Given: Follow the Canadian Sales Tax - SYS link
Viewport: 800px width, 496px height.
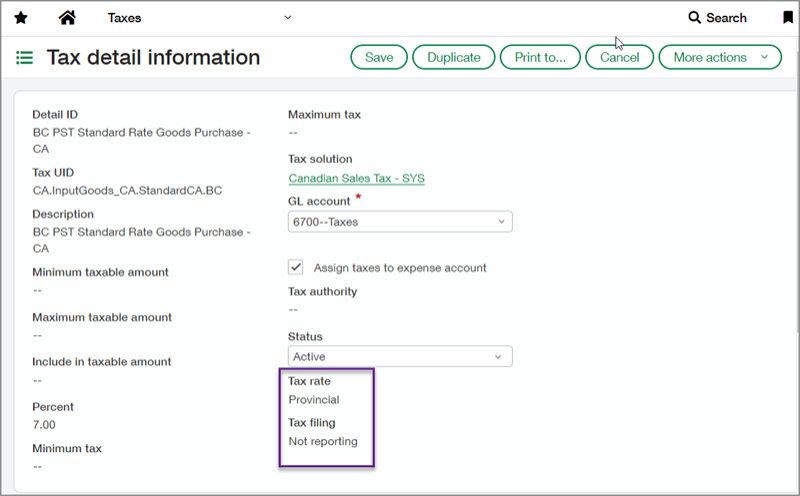Looking at the screenshot, I should coord(357,179).
